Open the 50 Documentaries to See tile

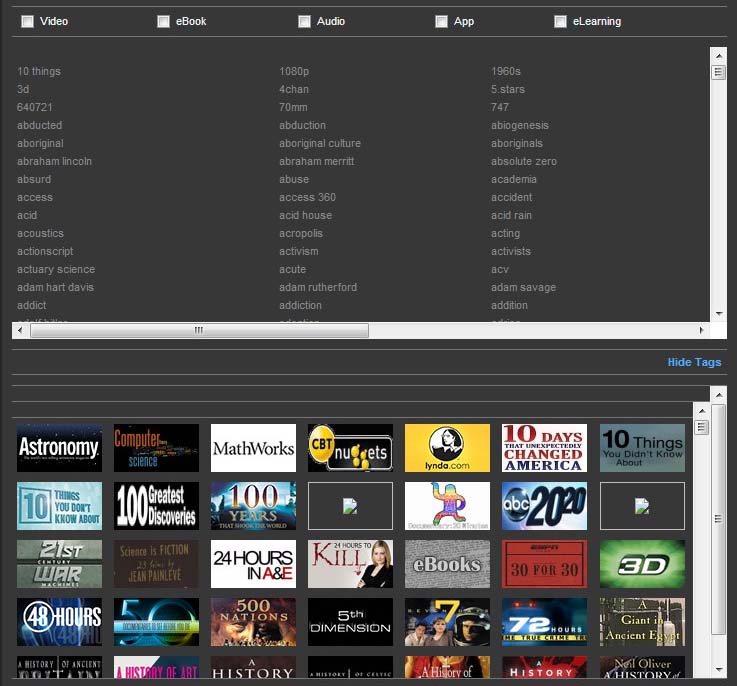tap(157, 622)
